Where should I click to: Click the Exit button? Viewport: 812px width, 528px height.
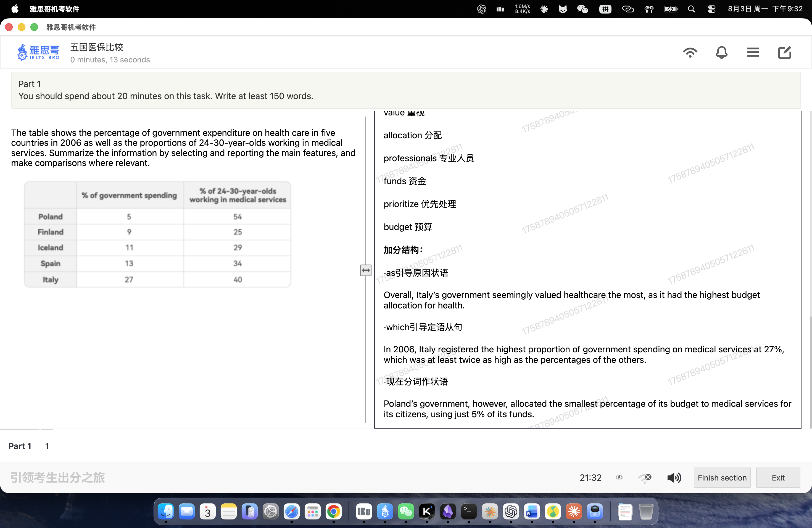(778, 477)
